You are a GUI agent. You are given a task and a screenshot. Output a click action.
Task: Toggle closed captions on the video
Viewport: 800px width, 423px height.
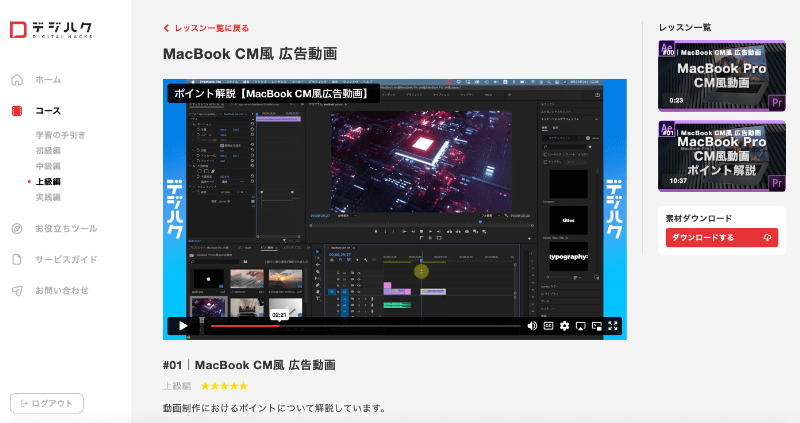(x=548, y=325)
